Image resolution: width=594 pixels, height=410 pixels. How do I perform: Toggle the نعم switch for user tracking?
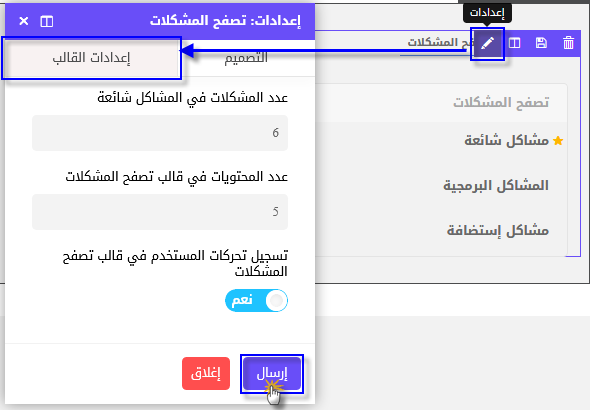click(x=256, y=300)
